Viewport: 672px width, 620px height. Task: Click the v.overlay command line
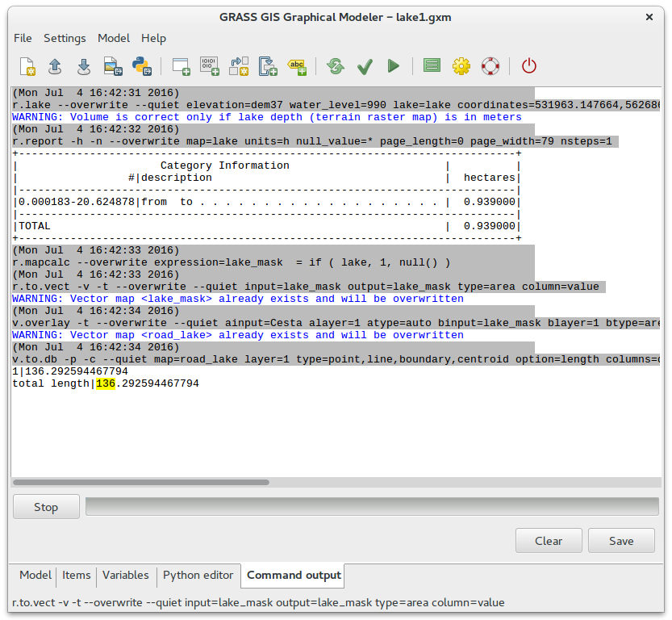pyautogui.click(x=336, y=323)
